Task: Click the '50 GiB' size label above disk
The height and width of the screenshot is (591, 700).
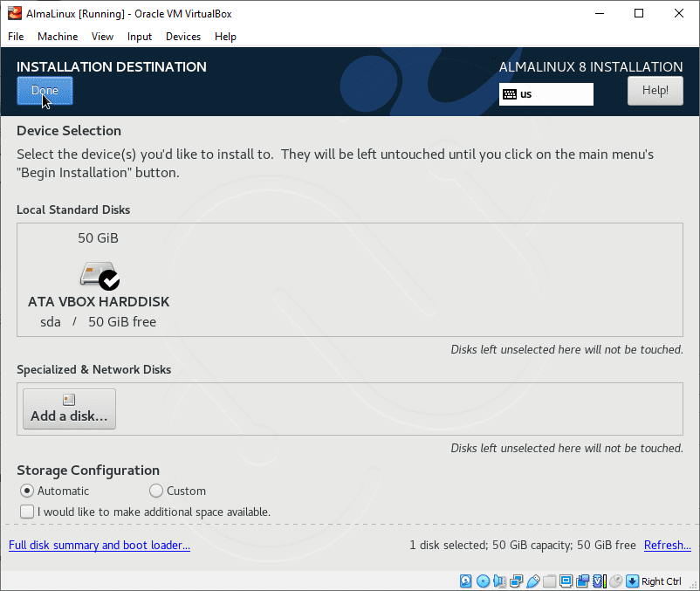Action: [x=99, y=238]
